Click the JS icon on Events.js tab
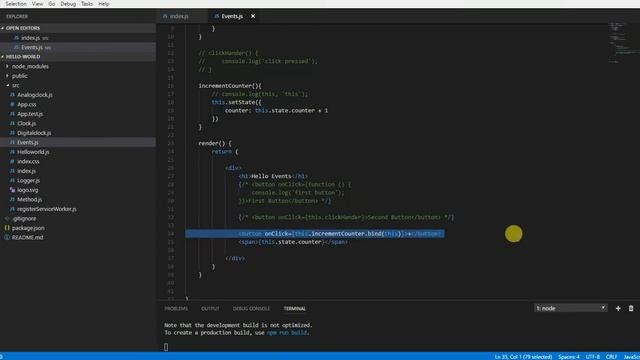Image resolution: width=640 pixels, height=360 pixels. click(216, 16)
